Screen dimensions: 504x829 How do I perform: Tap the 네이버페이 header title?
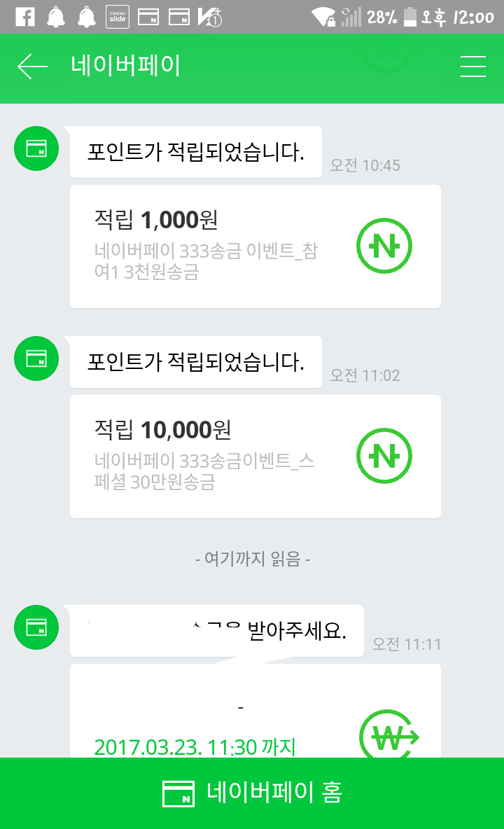coord(126,67)
